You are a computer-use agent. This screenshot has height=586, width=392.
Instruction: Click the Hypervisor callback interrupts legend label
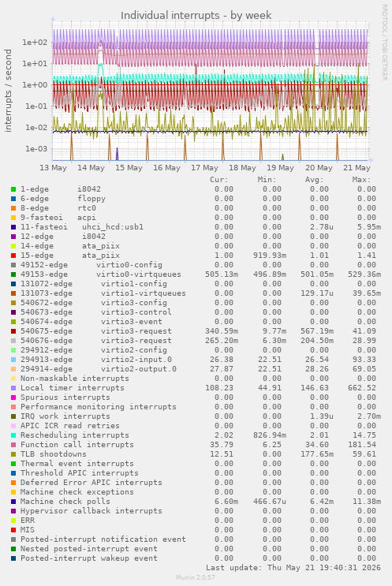[x=91, y=511]
